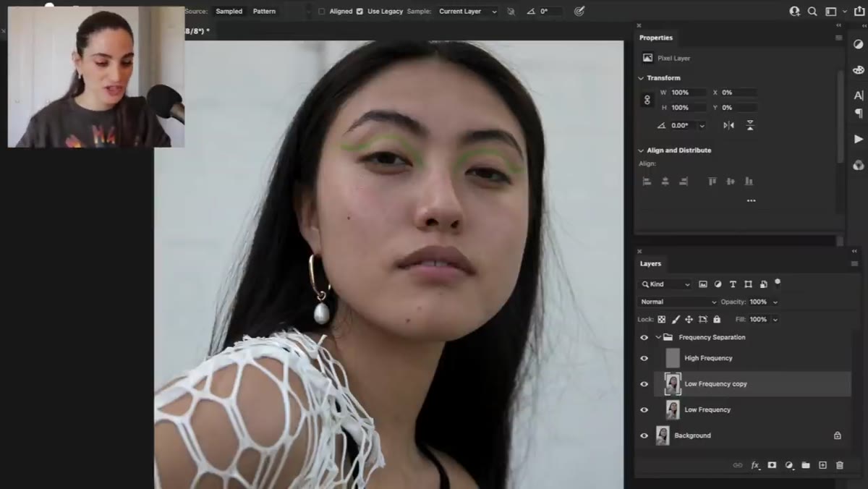Lock all padlock button
This screenshot has height=489, width=868.
(x=717, y=319)
